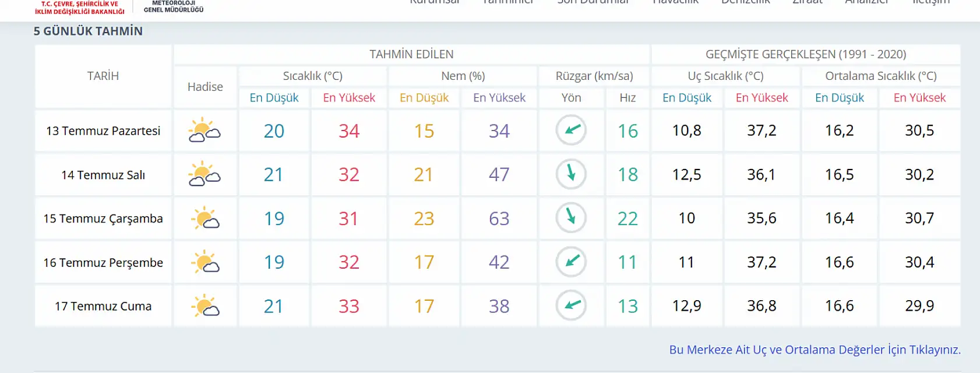This screenshot has width=980, height=373.
Task: Click the 13 Temmuz Pazartesi weather icon
Action: (x=205, y=131)
